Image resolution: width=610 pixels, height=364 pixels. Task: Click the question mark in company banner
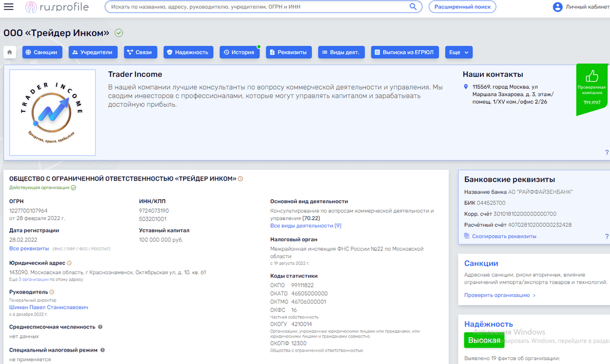pos(607,152)
